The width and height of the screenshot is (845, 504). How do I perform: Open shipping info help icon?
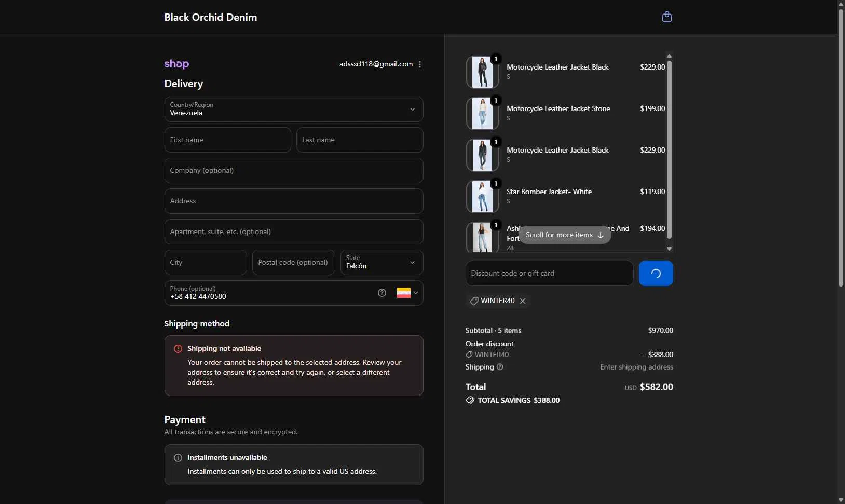(500, 367)
